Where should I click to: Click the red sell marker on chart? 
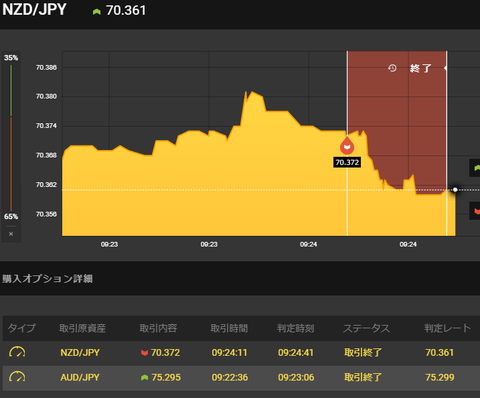[x=347, y=146]
